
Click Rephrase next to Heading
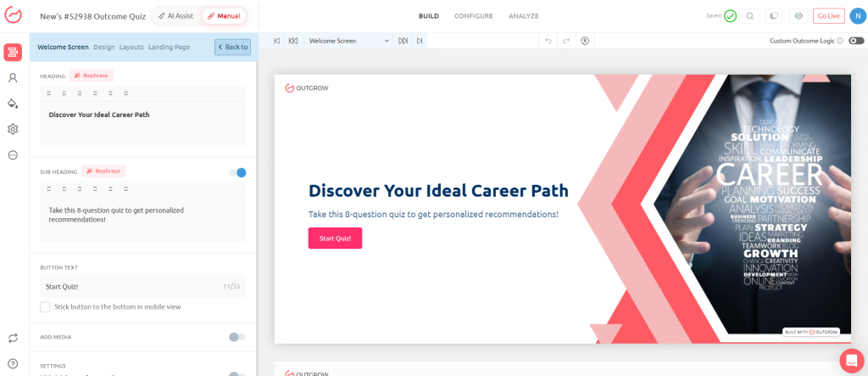[x=92, y=76]
